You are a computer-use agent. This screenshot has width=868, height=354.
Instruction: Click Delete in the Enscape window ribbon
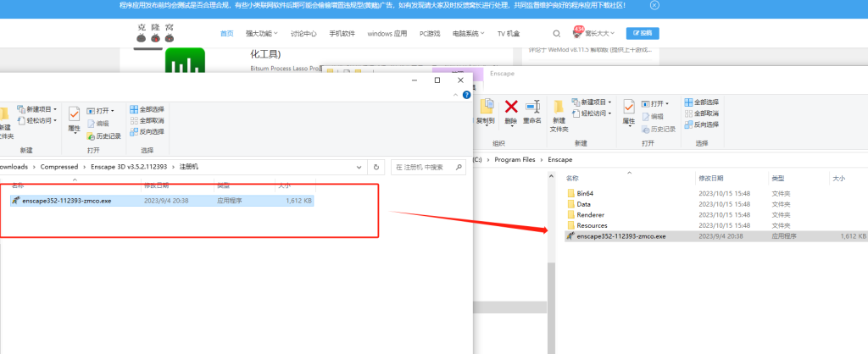coord(511,111)
